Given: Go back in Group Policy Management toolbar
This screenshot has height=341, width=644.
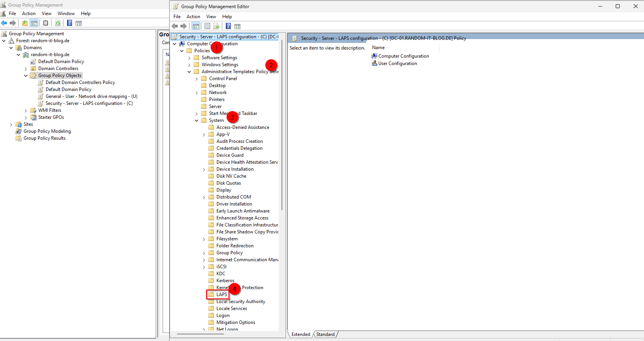Looking at the screenshot, I should (4, 23).
